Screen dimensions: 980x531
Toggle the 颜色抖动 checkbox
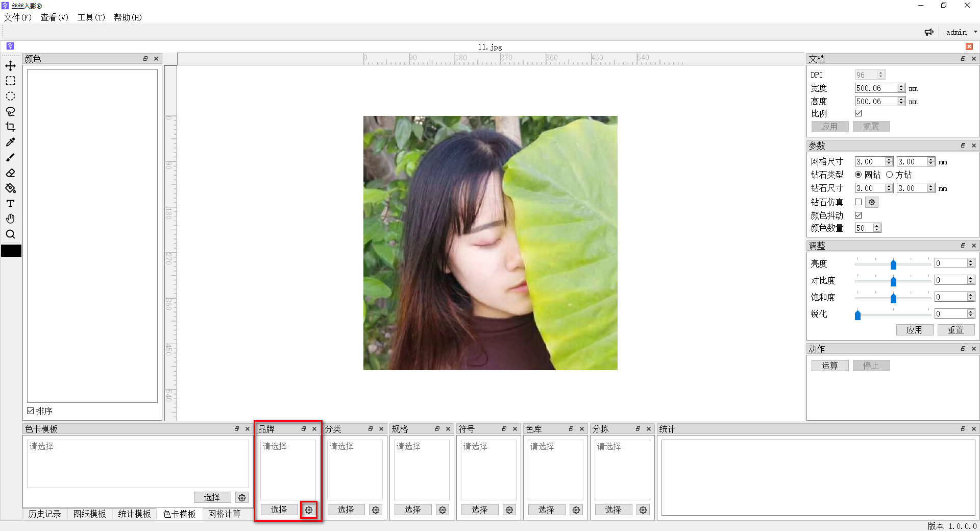(858, 215)
